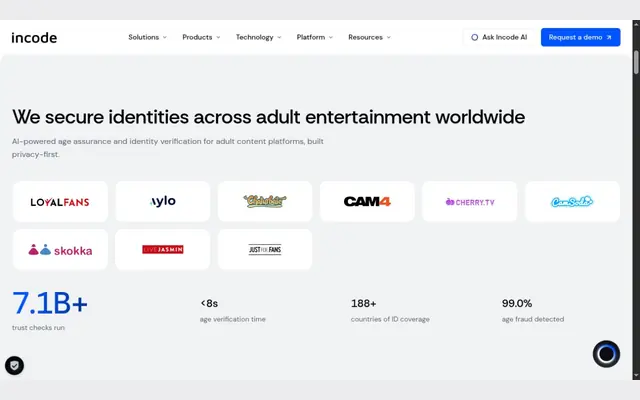
Task: Click the 'countries of ID coverage' label
Action: (390, 319)
